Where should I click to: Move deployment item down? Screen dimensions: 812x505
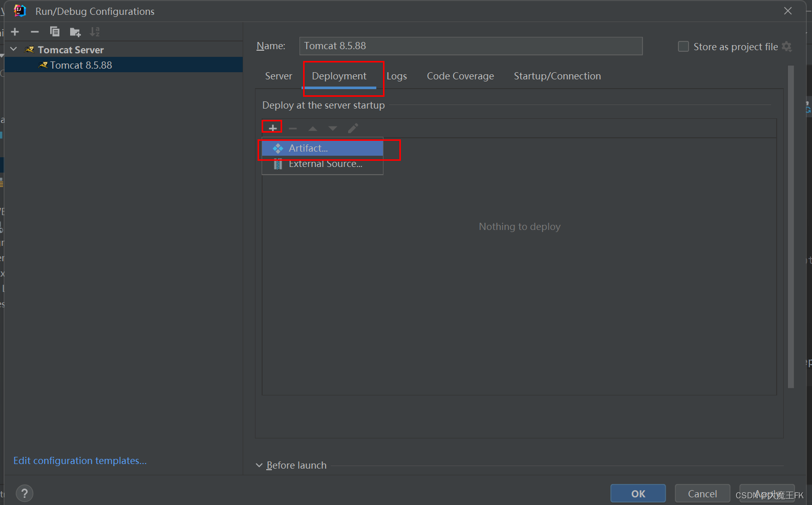(333, 129)
